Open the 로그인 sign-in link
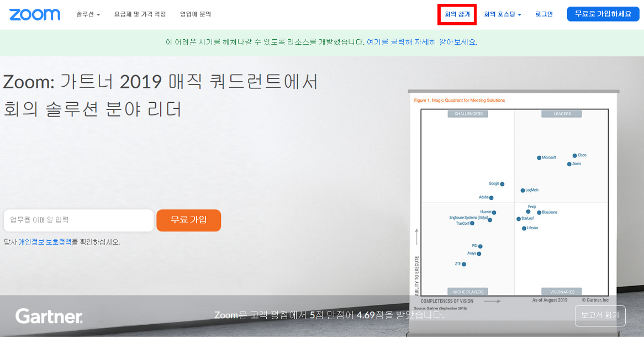 click(x=544, y=14)
